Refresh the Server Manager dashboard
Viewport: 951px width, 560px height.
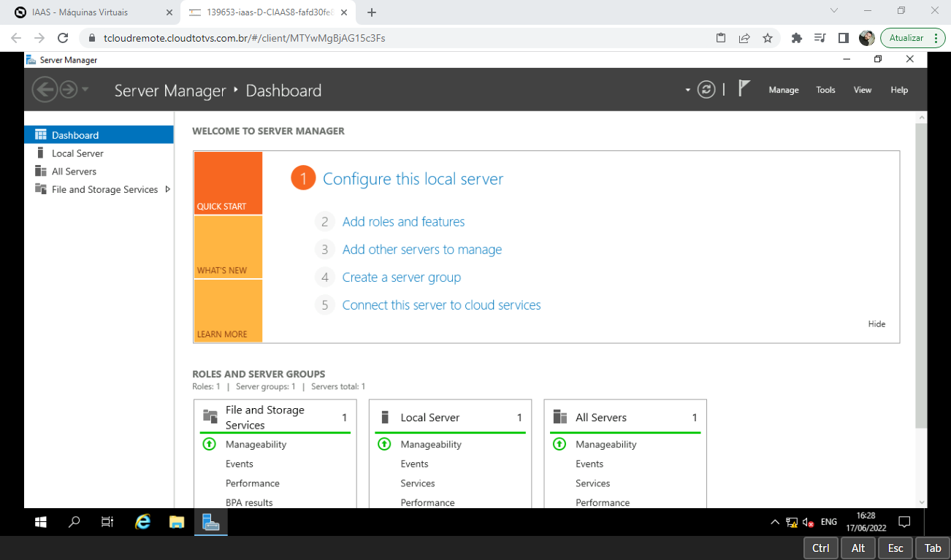pos(706,90)
